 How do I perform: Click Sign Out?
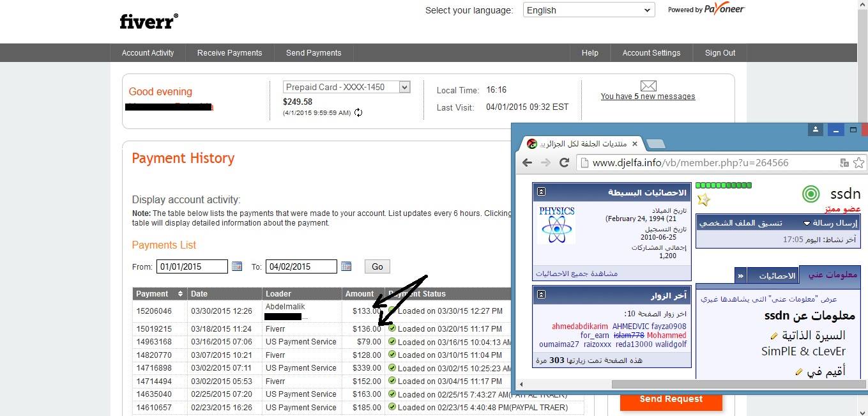720,53
